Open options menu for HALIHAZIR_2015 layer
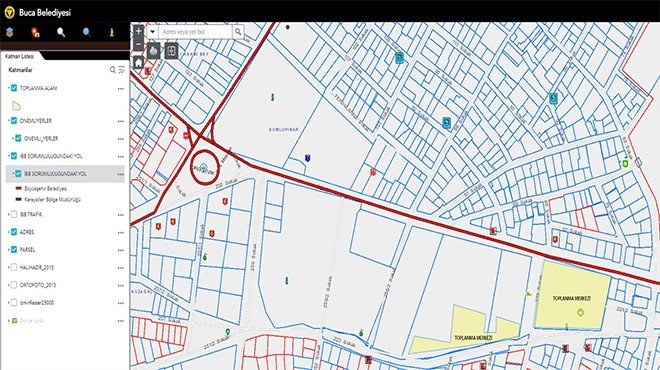 (121, 268)
